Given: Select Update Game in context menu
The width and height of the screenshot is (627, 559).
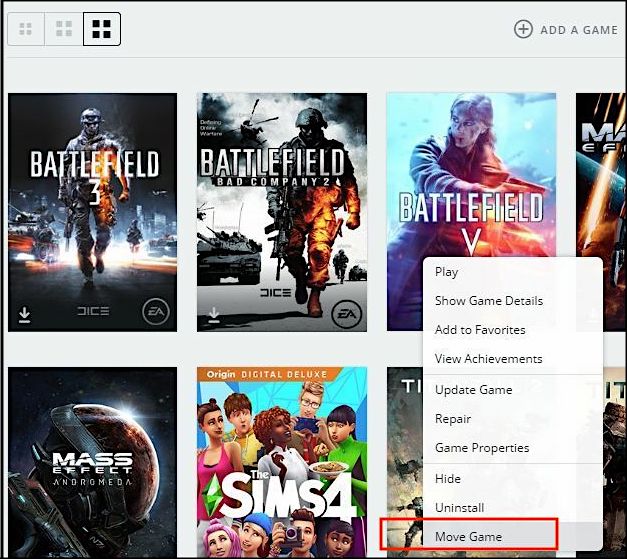Looking at the screenshot, I should (473, 390).
